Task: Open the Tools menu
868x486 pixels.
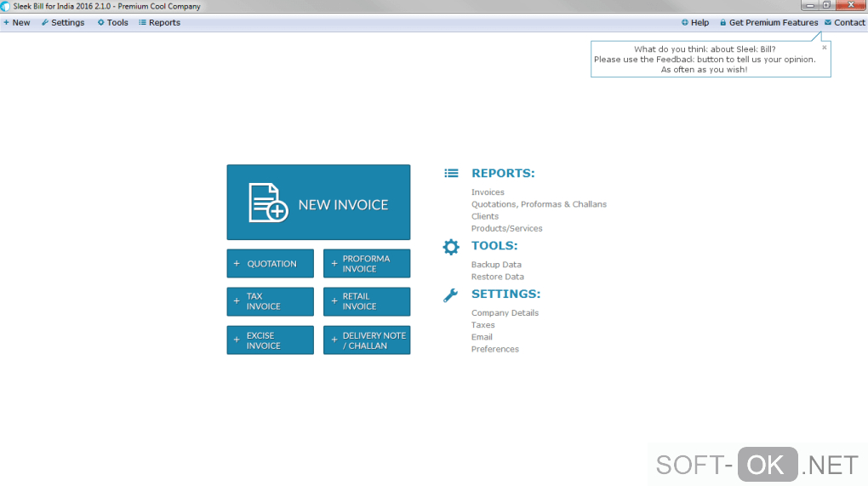Action: coord(113,23)
